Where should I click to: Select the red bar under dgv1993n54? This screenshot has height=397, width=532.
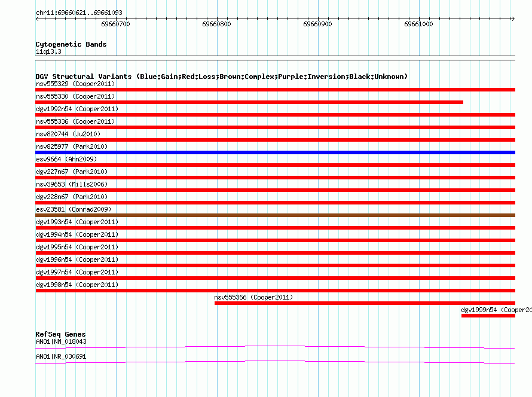(275, 228)
